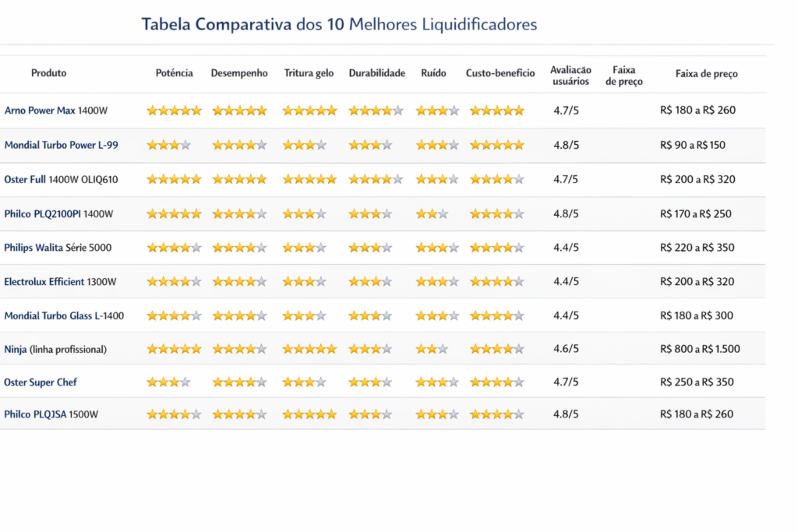798x532 pixels.
Task: Click the Custo-benefício column header
Action: (x=500, y=73)
